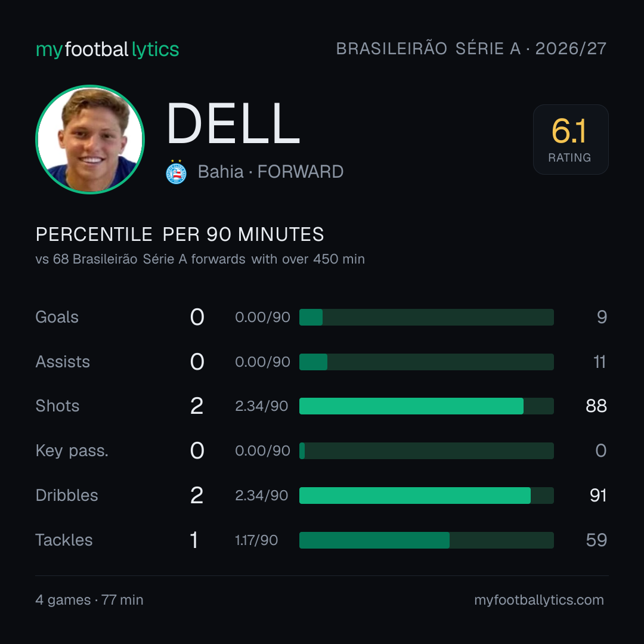Viewport: 644px width, 644px height.
Task: Click the Goals percentile bar
Action: pyautogui.click(x=426, y=317)
